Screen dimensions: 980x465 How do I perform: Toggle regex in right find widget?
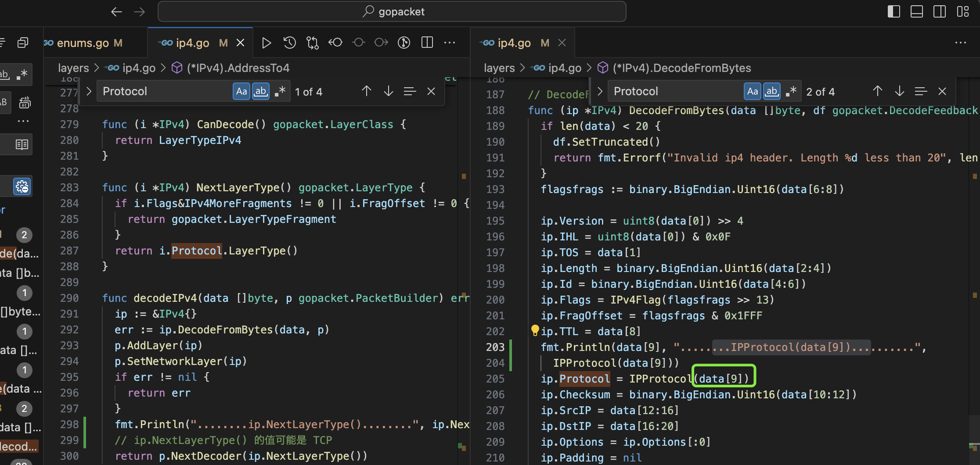point(791,91)
